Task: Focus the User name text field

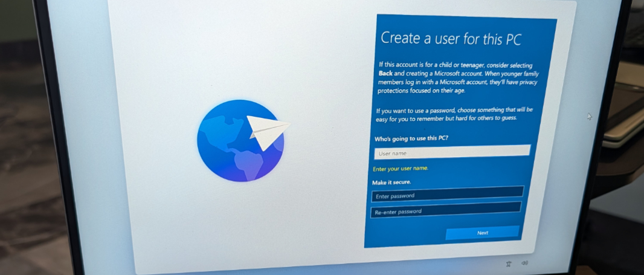Action: pyautogui.click(x=451, y=152)
